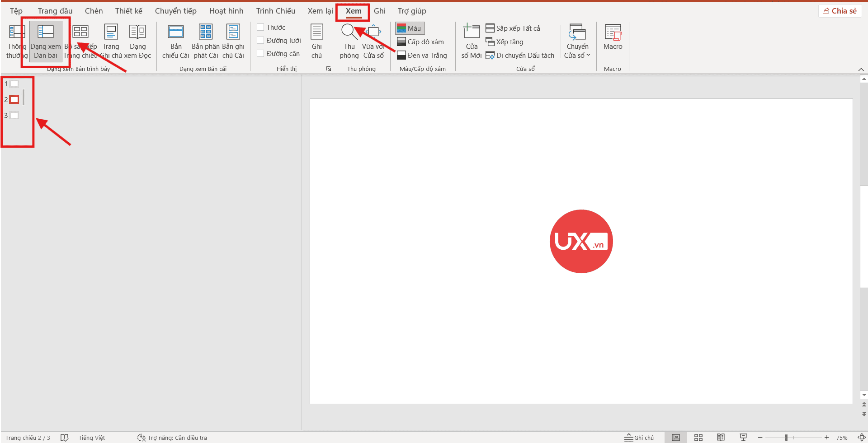Switch to the Thiết kế tab
The width and height of the screenshot is (868, 443).
coord(128,10)
